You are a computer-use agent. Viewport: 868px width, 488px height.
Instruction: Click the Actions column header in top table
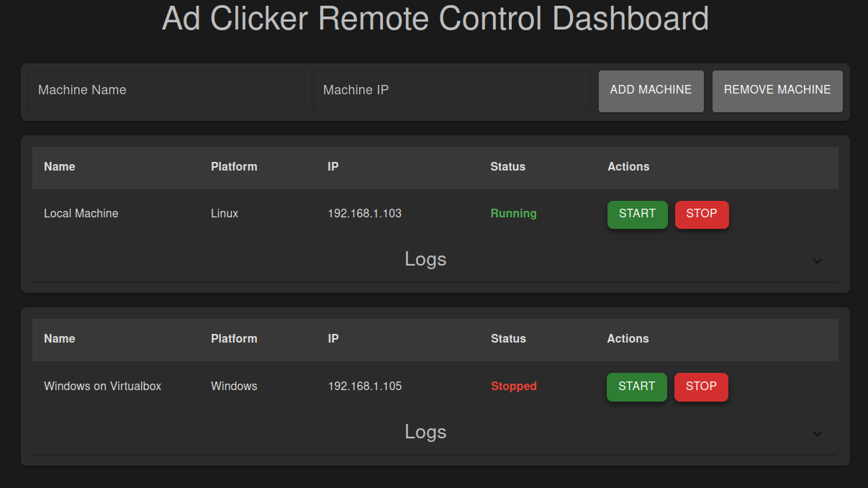[x=628, y=166]
